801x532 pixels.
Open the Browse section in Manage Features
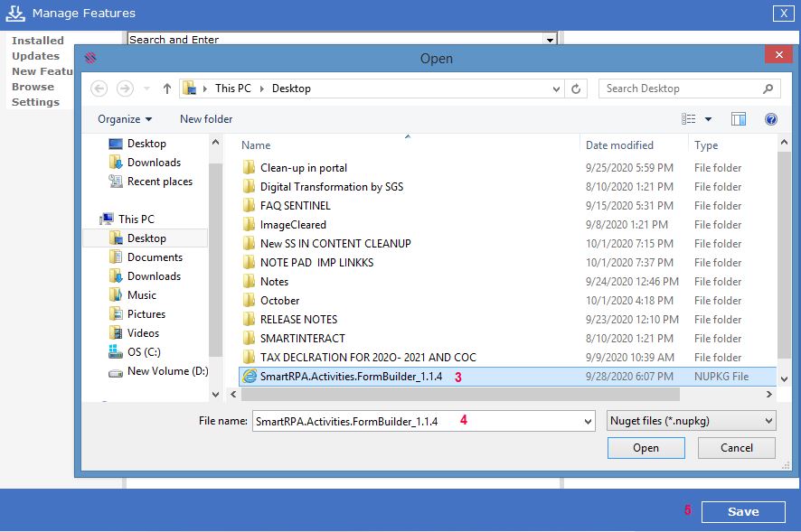click(33, 87)
